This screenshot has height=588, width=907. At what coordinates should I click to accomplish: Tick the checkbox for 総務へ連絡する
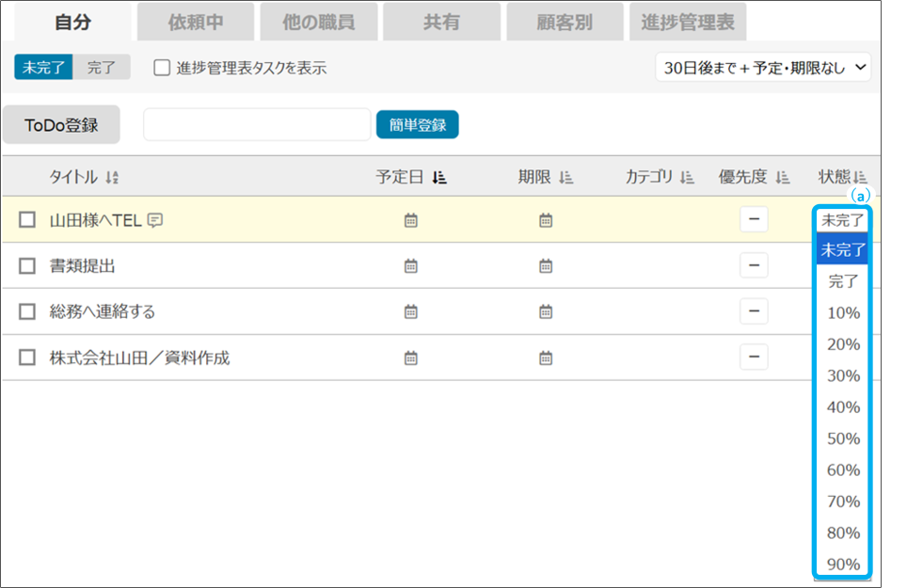tap(27, 311)
